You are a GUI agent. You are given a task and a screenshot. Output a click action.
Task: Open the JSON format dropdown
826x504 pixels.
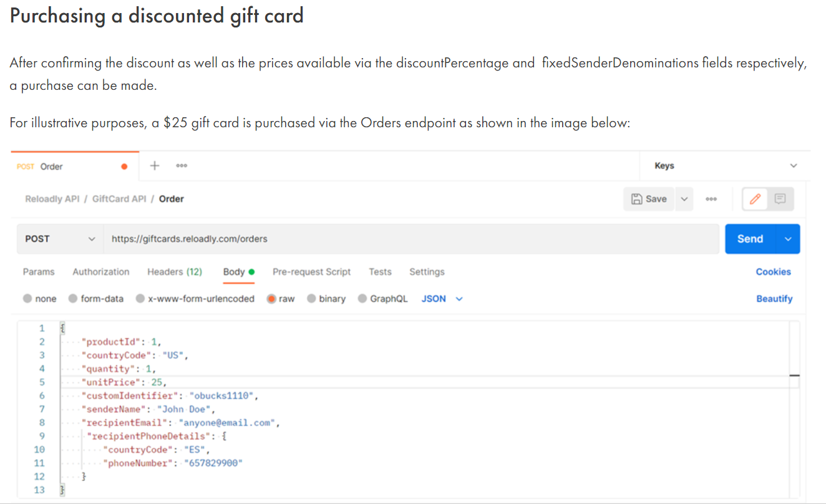(x=442, y=299)
